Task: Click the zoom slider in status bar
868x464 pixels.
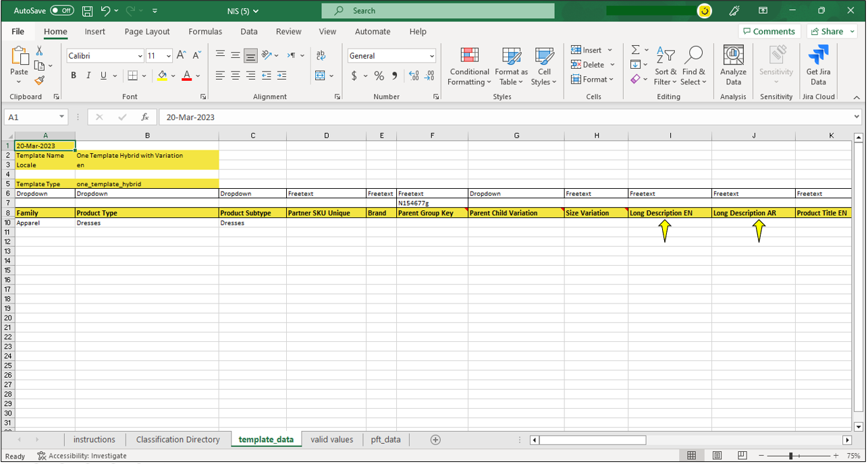Action: click(x=790, y=457)
